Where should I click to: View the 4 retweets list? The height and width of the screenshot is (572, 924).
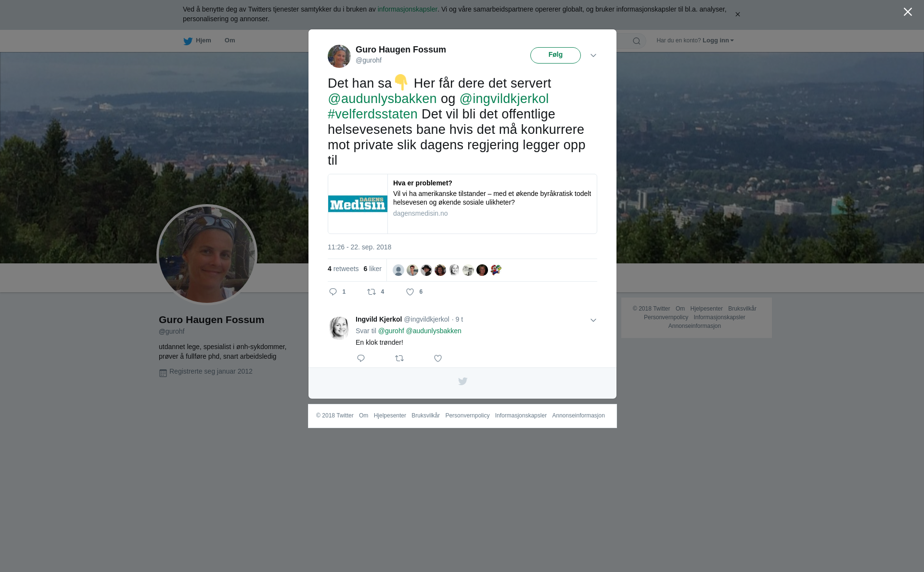(343, 269)
